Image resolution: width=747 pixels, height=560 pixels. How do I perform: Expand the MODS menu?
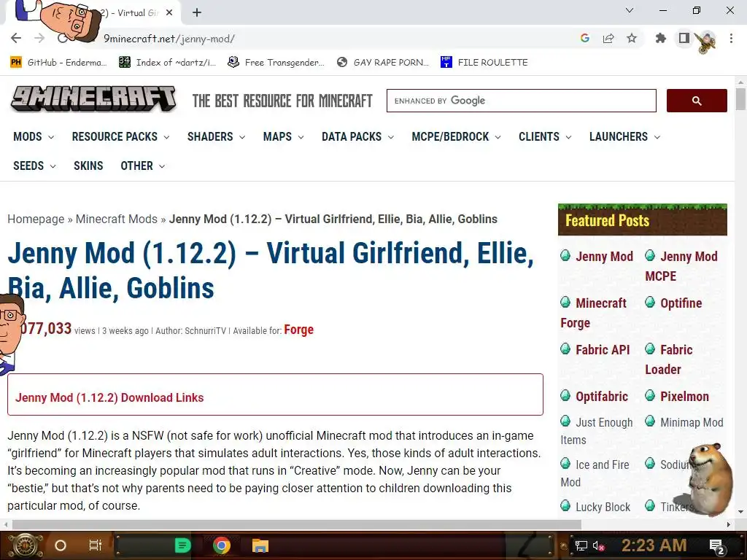(x=34, y=137)
